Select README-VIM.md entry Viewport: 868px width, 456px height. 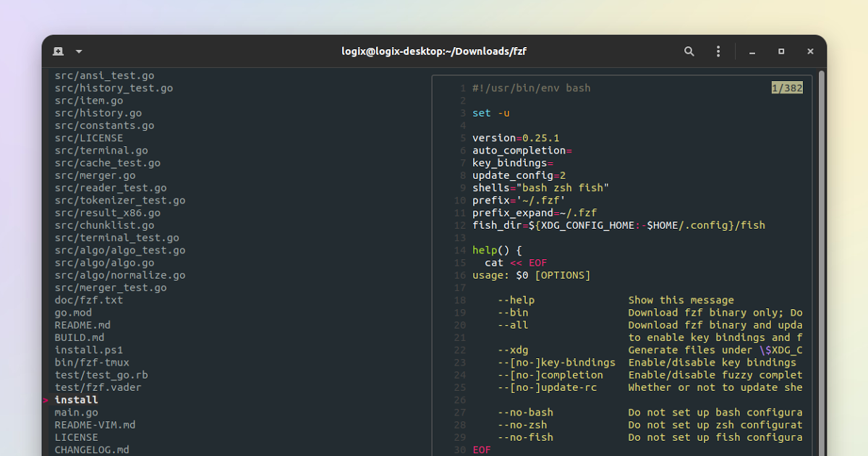(95, 425)
